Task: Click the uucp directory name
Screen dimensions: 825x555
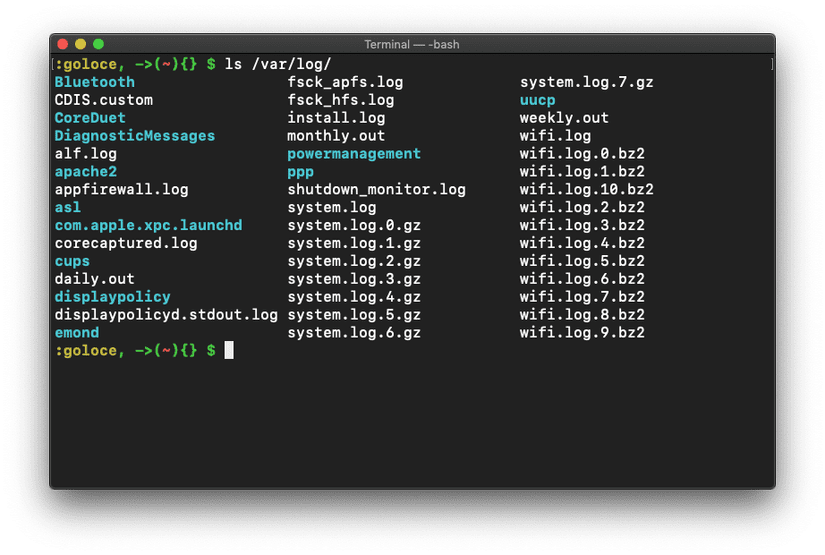Action: 537,100
